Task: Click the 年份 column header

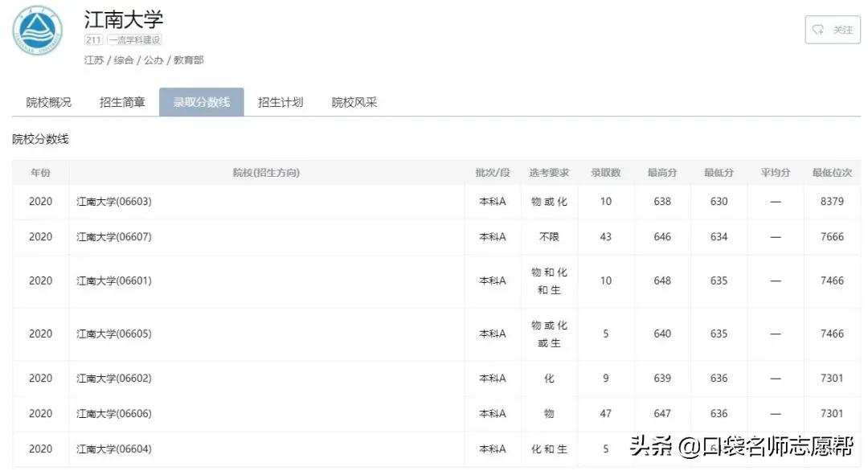Action: click(41, 172)
